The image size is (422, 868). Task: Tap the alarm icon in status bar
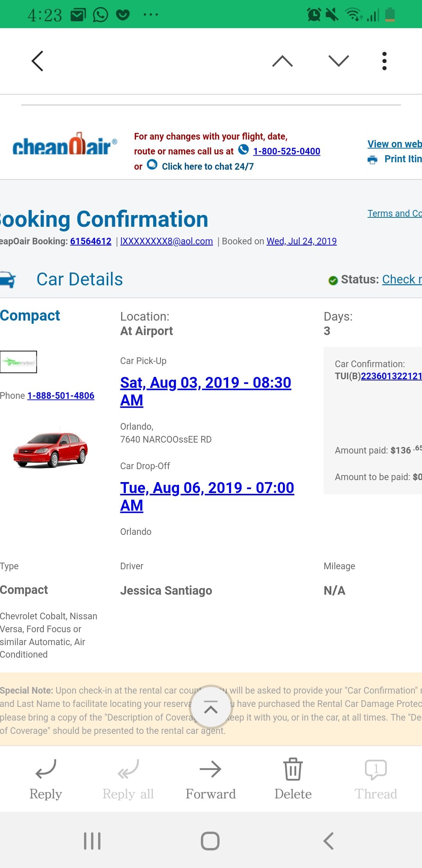[x=314, y=15]
